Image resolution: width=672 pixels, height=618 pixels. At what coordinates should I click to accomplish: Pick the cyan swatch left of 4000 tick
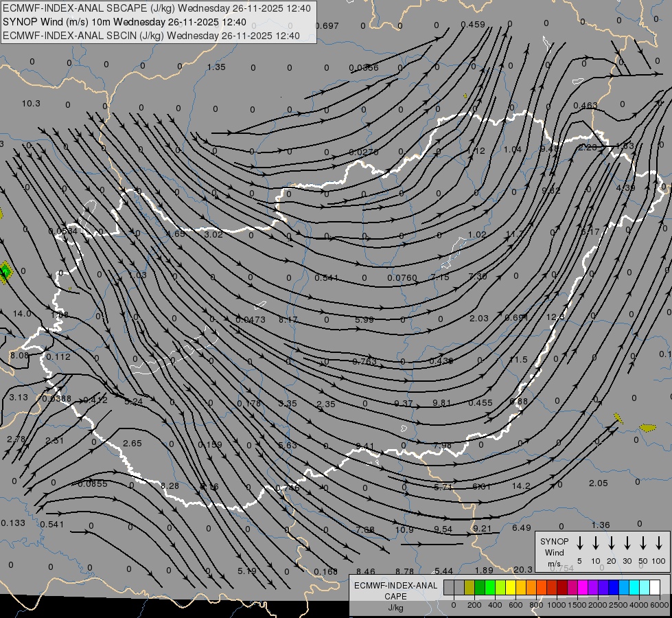pos(634,588)
